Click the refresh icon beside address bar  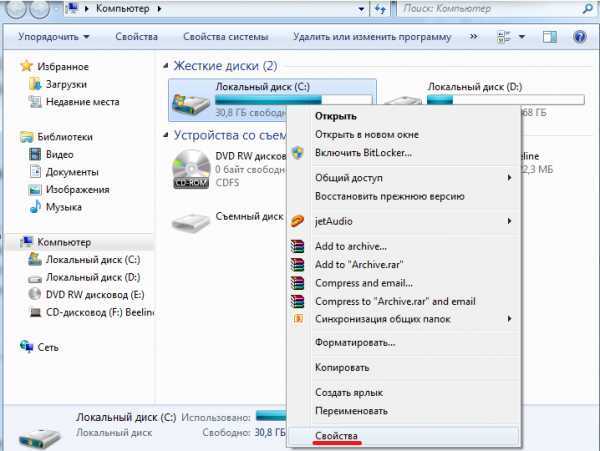[380, 9]
